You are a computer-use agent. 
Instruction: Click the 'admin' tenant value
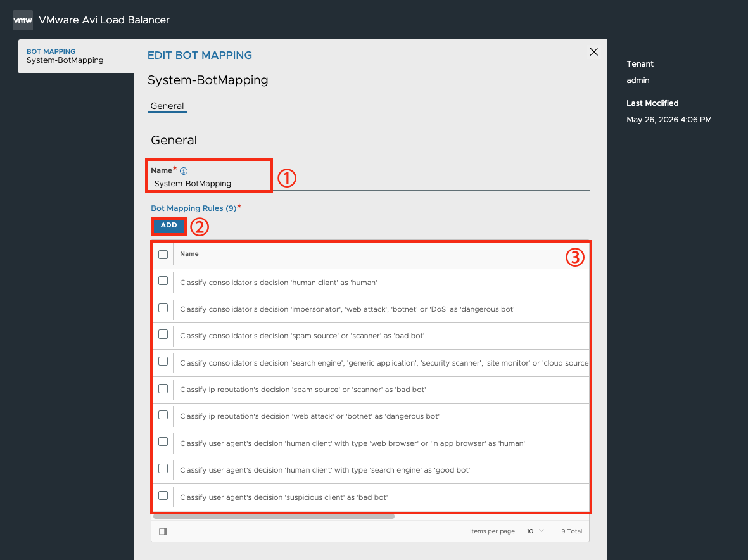638,80
